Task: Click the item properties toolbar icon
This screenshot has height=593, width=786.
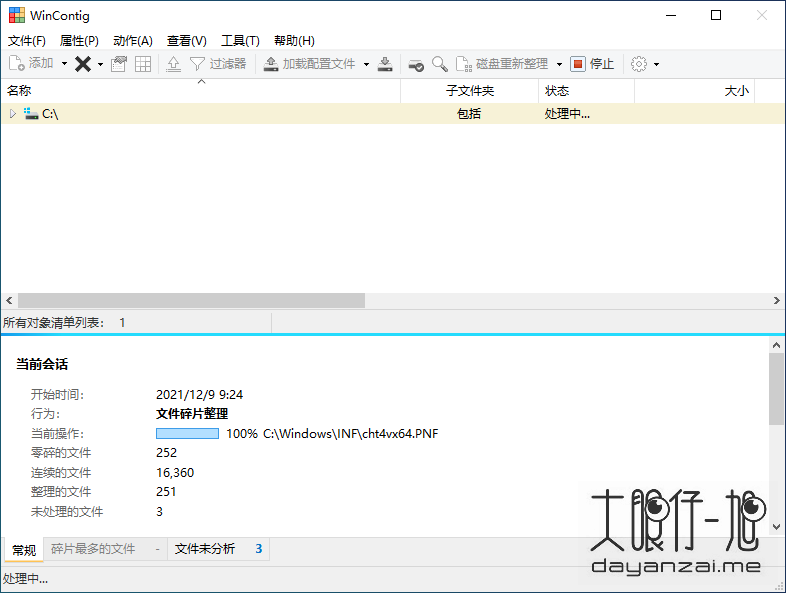Action: [x=119, y=64]
